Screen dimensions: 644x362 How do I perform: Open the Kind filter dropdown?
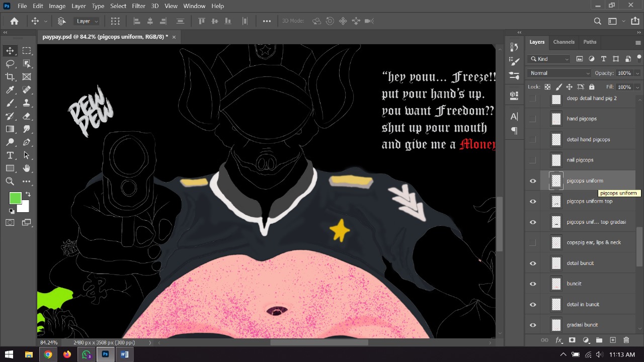pyautogui.click(x=549, y=59)
